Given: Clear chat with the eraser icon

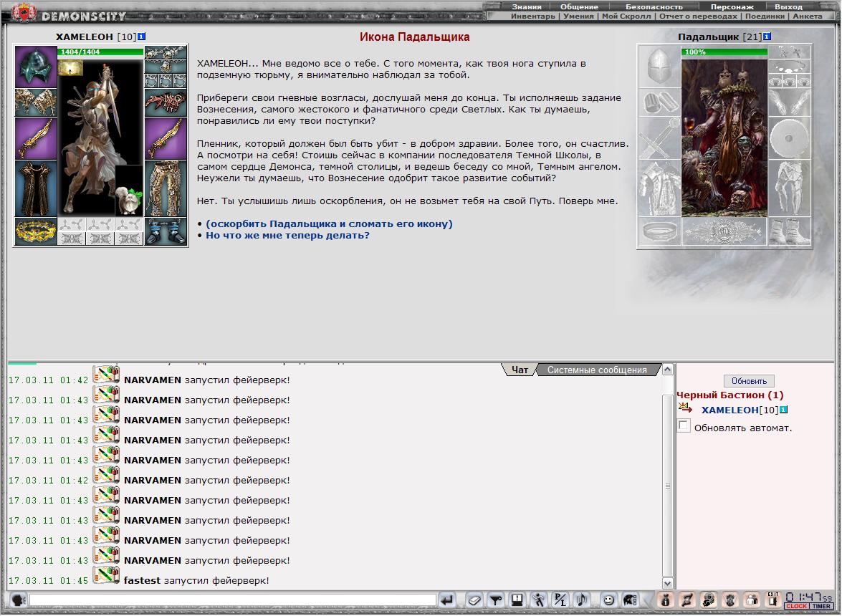Looking at the screenshot, I should click(474, 600).
